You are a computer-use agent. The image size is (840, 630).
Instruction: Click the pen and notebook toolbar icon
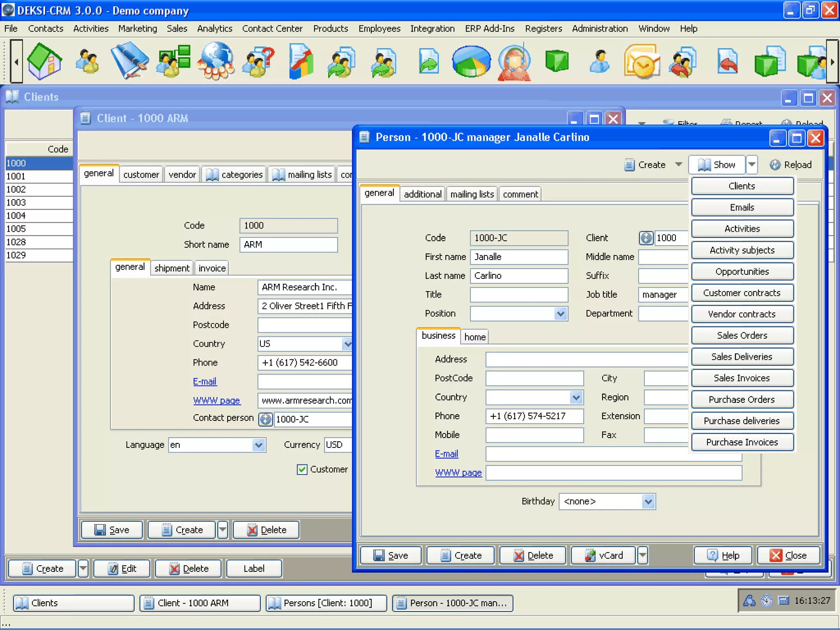pyautogui.click(x=130, y=62)
